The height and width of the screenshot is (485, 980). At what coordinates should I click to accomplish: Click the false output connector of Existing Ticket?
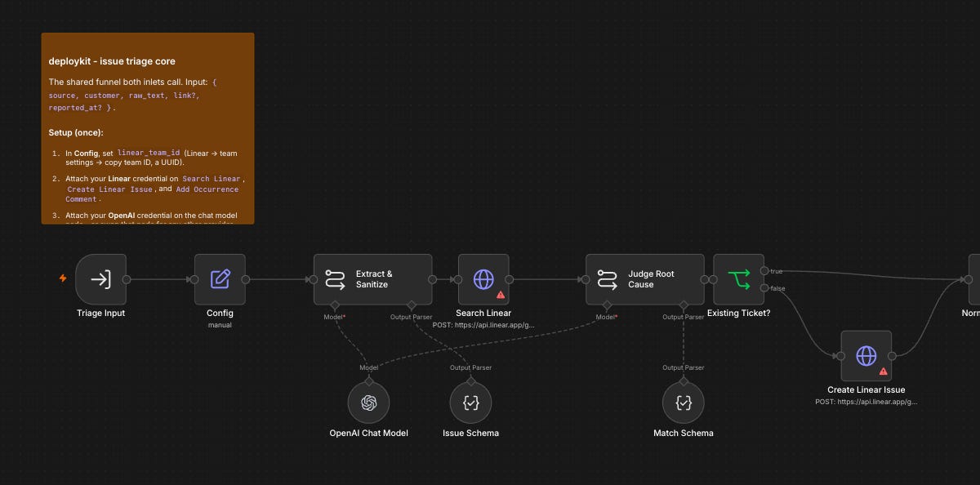point(764,287)
